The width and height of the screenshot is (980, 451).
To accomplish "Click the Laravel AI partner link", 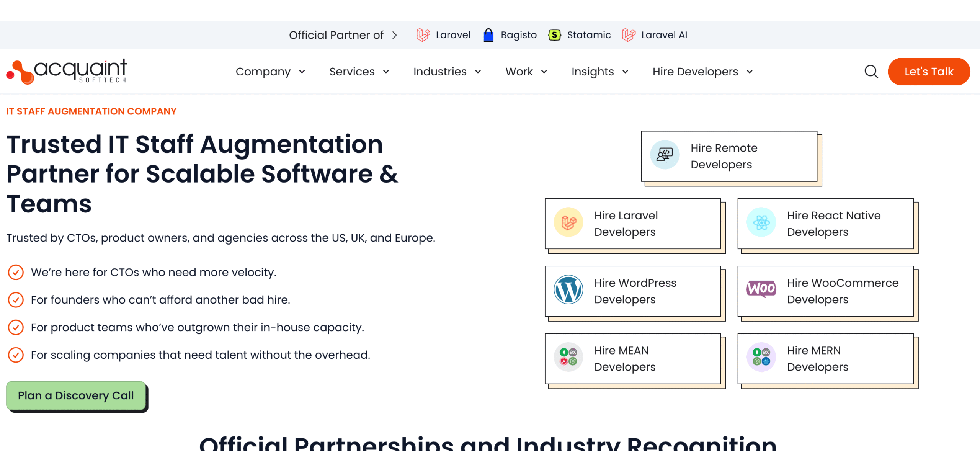I will point(664,35).
